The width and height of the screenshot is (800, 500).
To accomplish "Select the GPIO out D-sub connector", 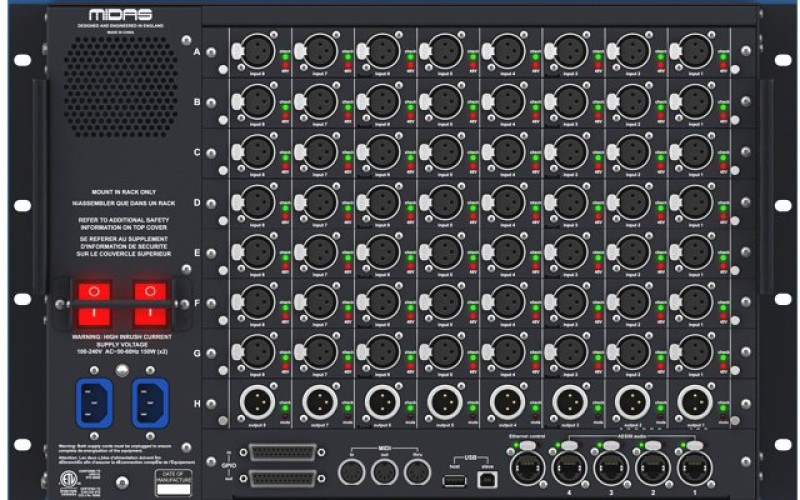I will tap(282, 479).
